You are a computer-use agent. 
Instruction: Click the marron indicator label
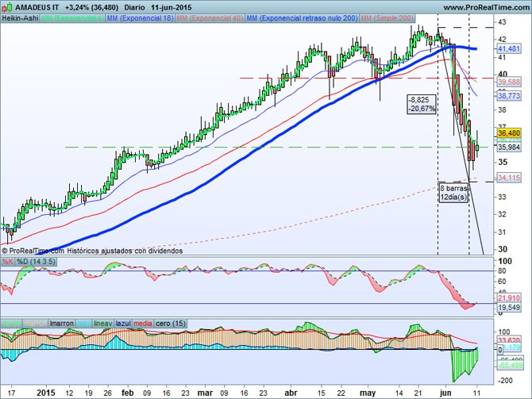35,324
